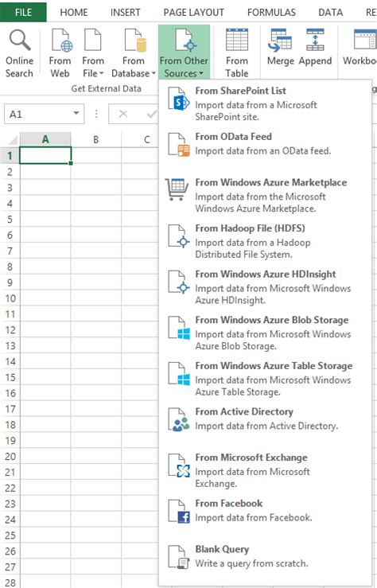
Task: Click 'Write a query from scratch.' text
Action: (x=251, y=563)
